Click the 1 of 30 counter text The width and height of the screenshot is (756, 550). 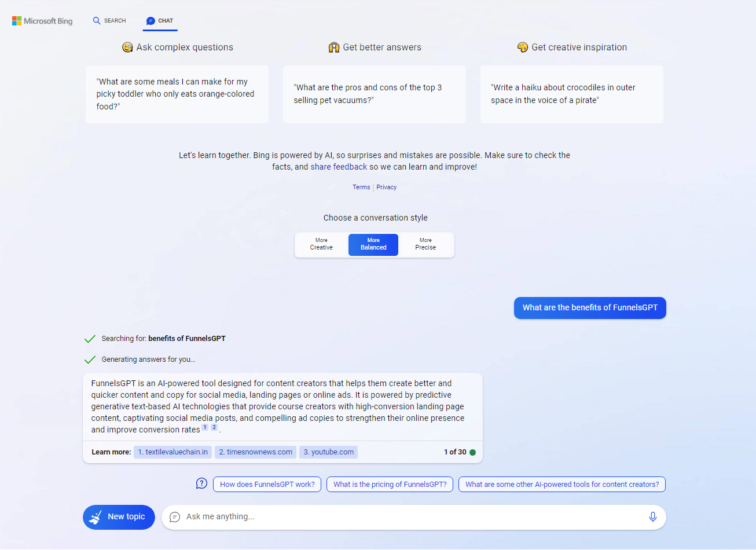click(x=455, y=452)
